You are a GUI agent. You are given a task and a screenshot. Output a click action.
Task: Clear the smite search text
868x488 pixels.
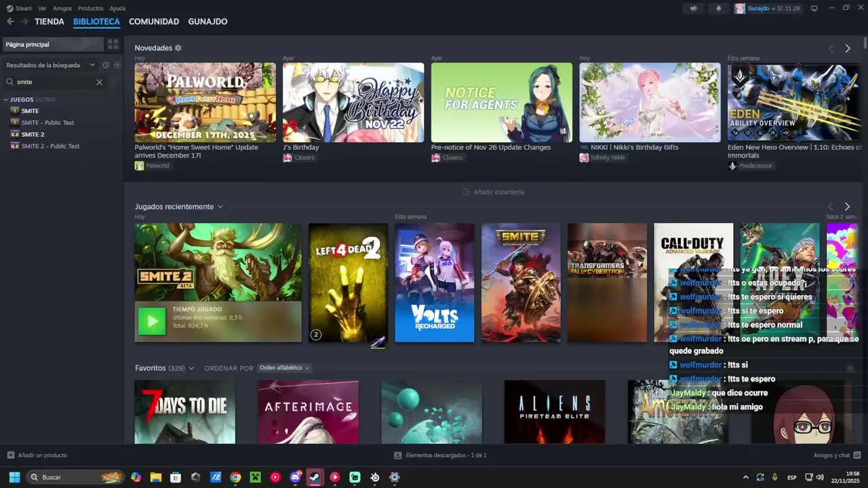(x=99, y=82)
